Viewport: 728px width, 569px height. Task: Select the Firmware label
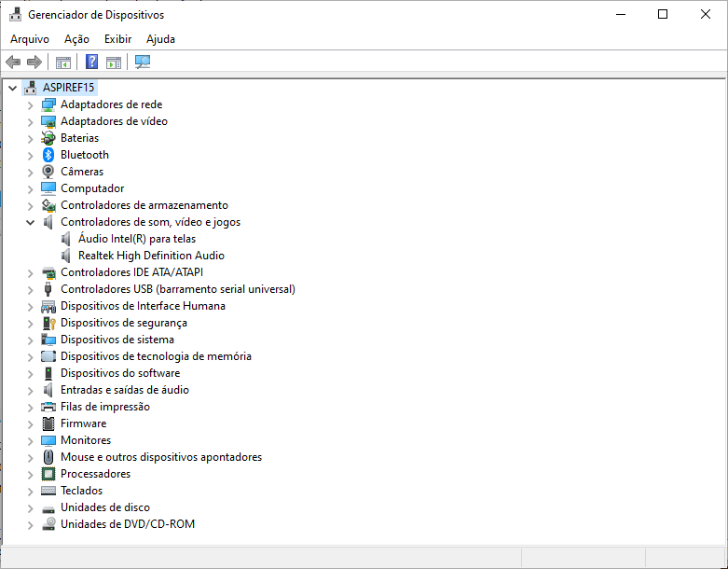pyautogui.click(x=84, y=423)
